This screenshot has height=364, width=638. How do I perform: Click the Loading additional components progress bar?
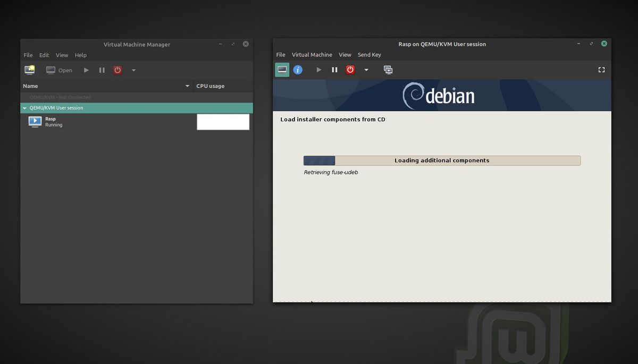coord(442,160)
